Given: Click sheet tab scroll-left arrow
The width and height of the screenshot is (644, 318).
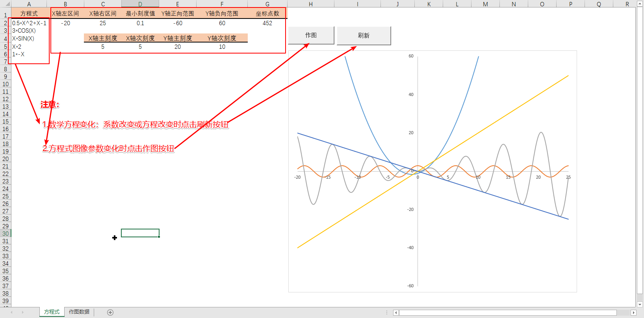Looking at the screenshot, I should [12, 312].
